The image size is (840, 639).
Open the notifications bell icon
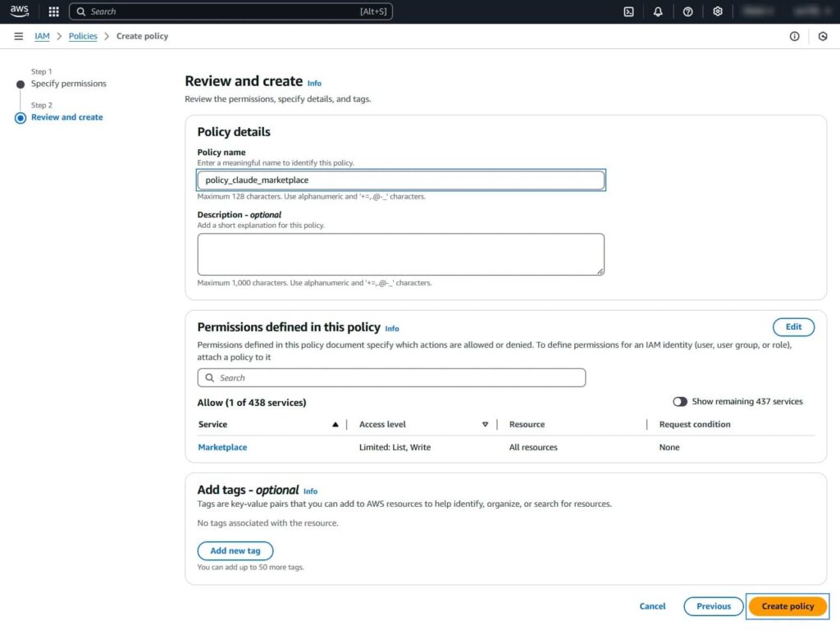click(658, 11)
